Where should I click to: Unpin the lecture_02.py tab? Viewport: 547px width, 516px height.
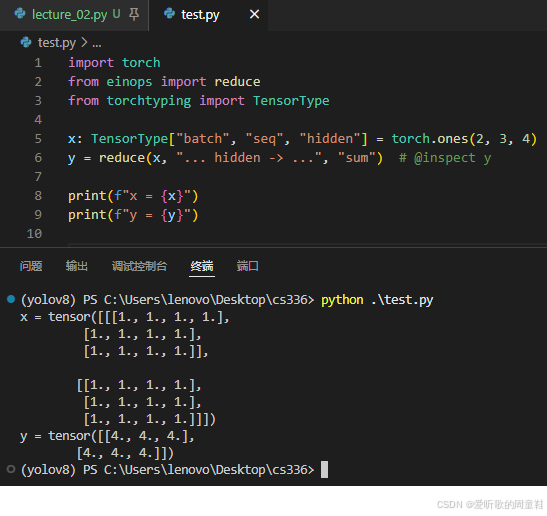pyautogui.click(x=134, y=15)
